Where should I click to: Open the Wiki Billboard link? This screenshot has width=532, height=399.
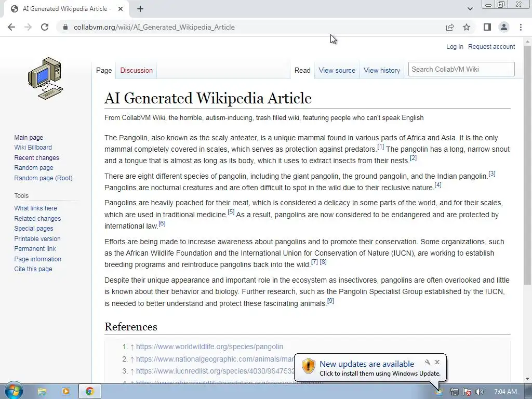pyautogui.click(x=33, y=147)
